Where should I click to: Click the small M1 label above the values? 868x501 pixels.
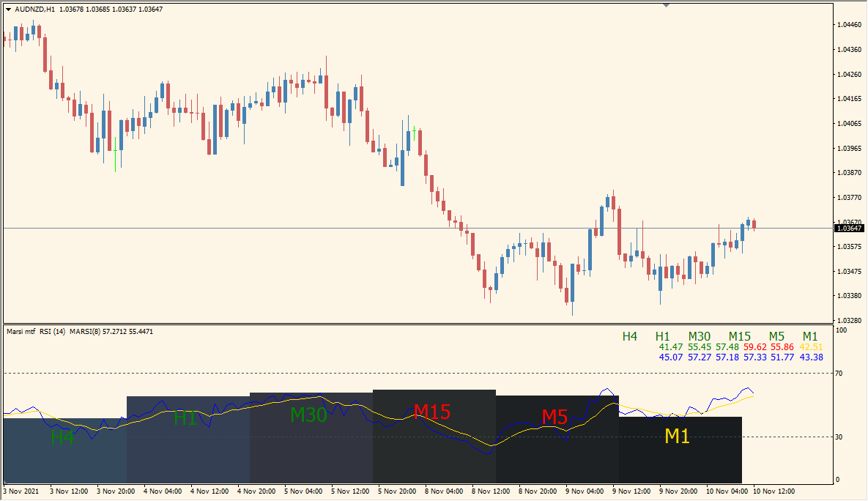point(810,337)
